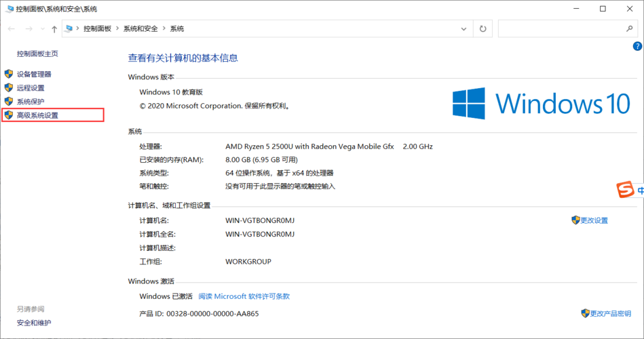Open 系统保护 link

pos(31,102)
